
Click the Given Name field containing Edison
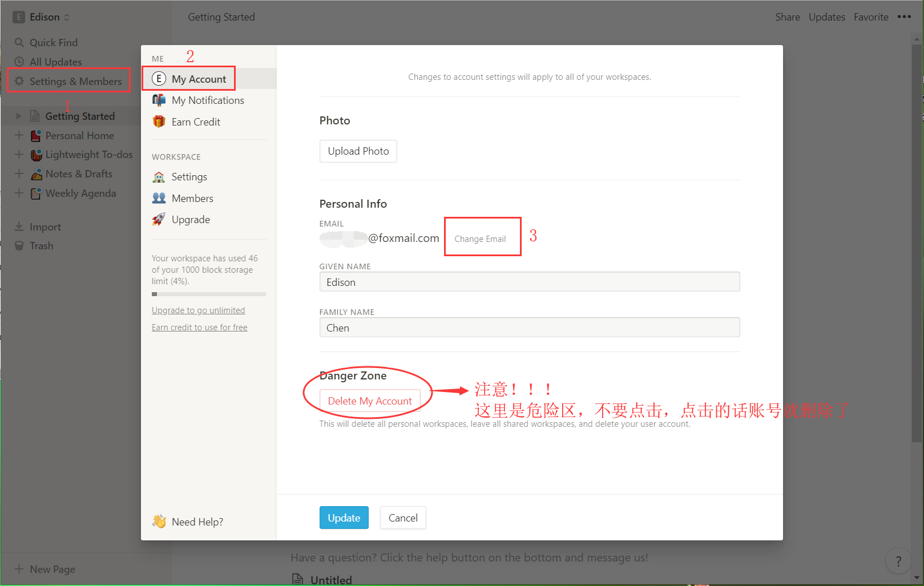point(530,282)
